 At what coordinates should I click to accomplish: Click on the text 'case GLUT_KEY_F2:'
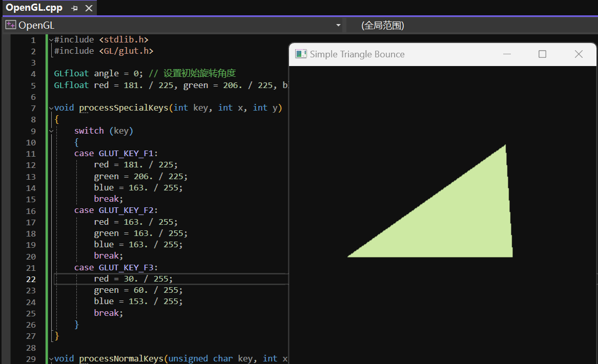(x=116, y=210)
